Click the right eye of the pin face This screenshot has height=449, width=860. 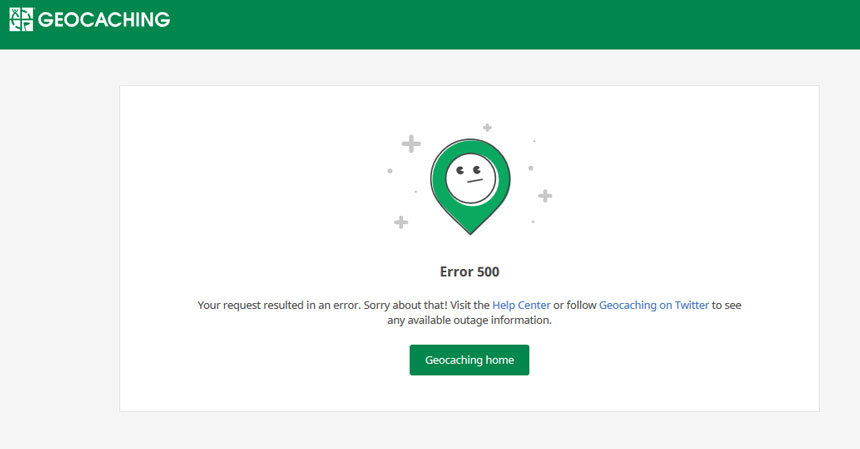tap(477, 170)
